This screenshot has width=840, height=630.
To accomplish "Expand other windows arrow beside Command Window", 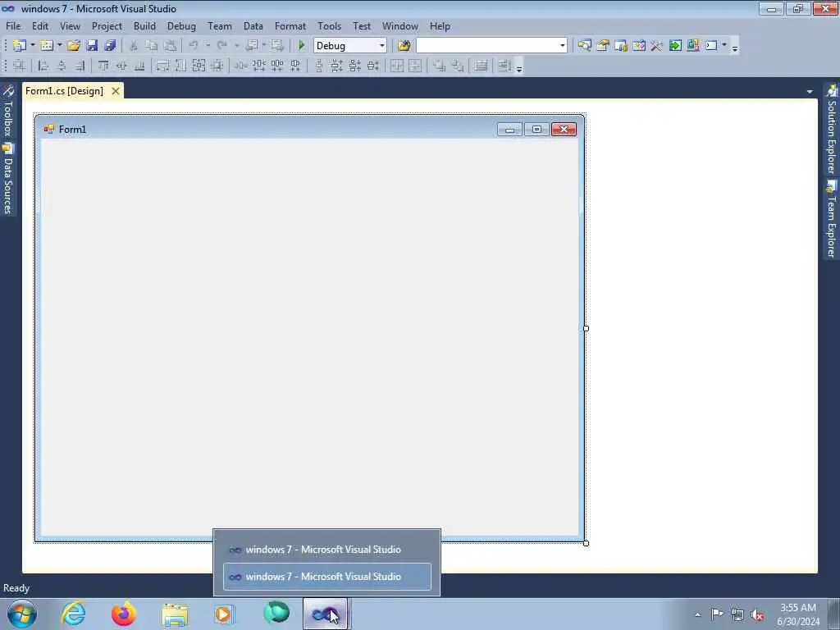I will [x=724, y=46].
